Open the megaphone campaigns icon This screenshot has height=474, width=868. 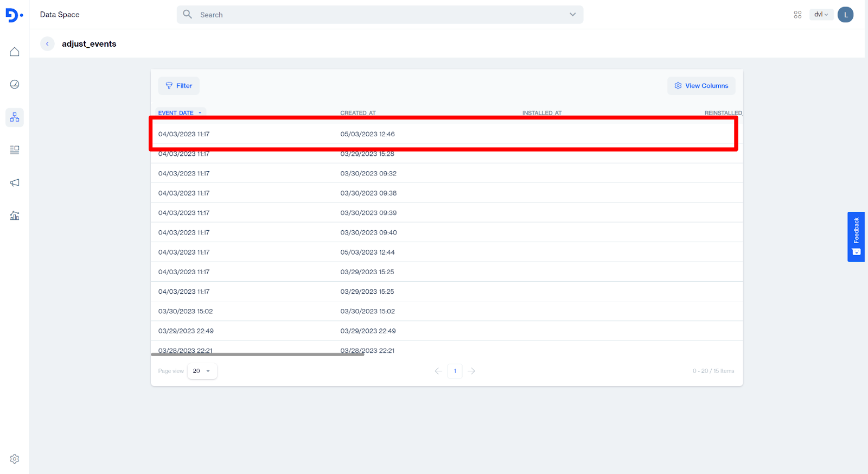coord(15,183)
